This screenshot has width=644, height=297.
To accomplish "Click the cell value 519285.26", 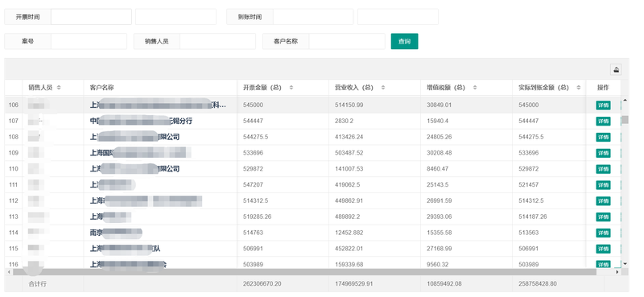I will [x=257, y=217].
